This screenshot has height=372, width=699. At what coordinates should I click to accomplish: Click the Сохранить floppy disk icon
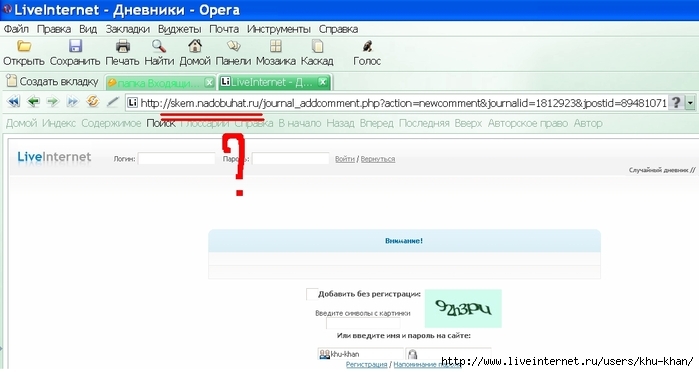coord(75,46)
